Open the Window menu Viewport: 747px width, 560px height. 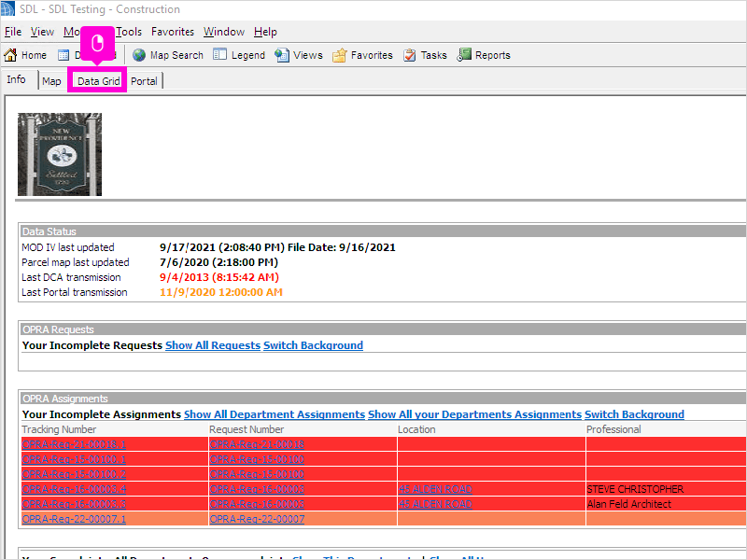click(x=224, y=32)
